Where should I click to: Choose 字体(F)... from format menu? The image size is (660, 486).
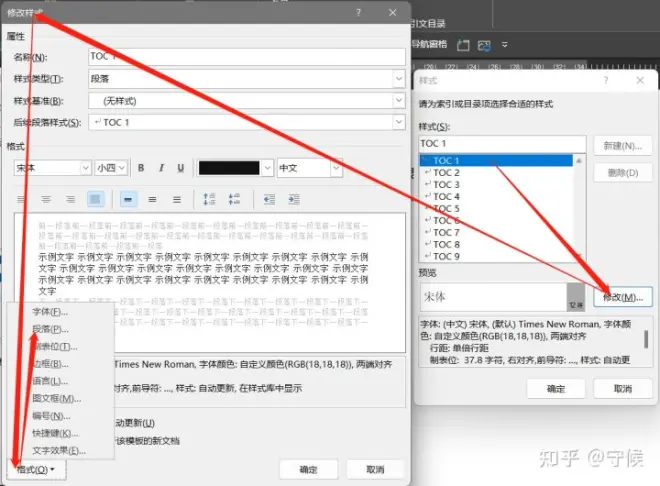click(x=50, y=312)
